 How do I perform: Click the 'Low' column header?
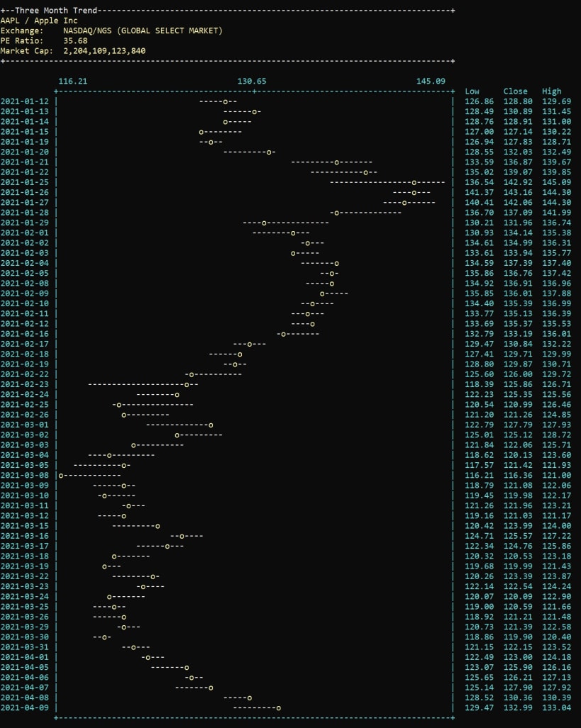(x=472, y=91)
